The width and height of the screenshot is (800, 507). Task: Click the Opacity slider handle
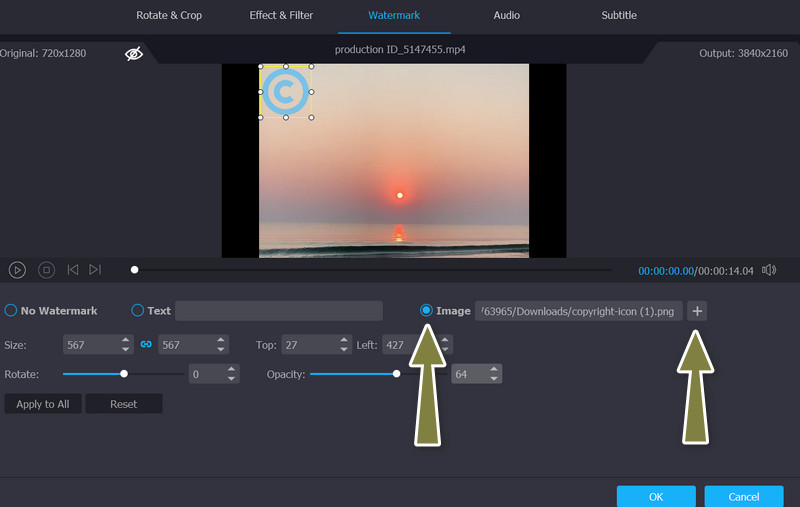[397, 374]
